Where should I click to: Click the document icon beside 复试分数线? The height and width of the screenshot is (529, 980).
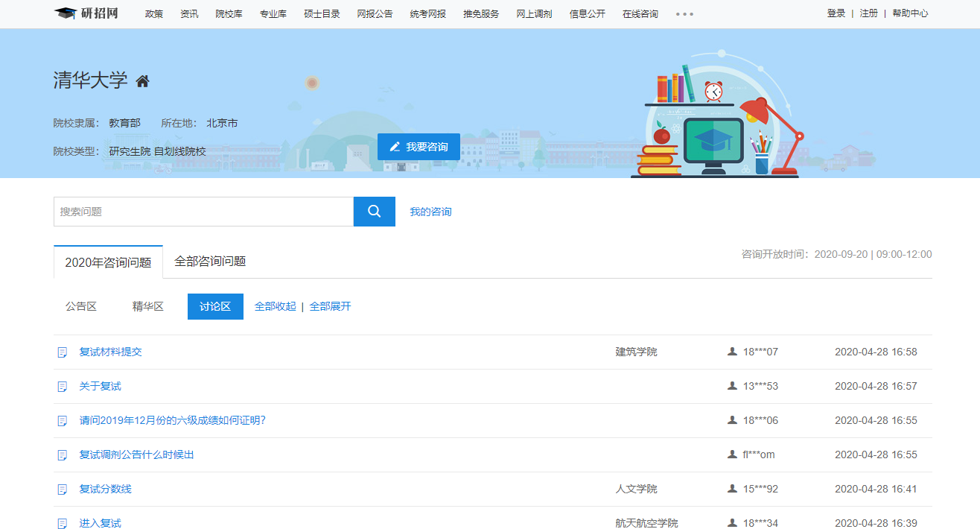pyautogui.click(x=63, y=490)
